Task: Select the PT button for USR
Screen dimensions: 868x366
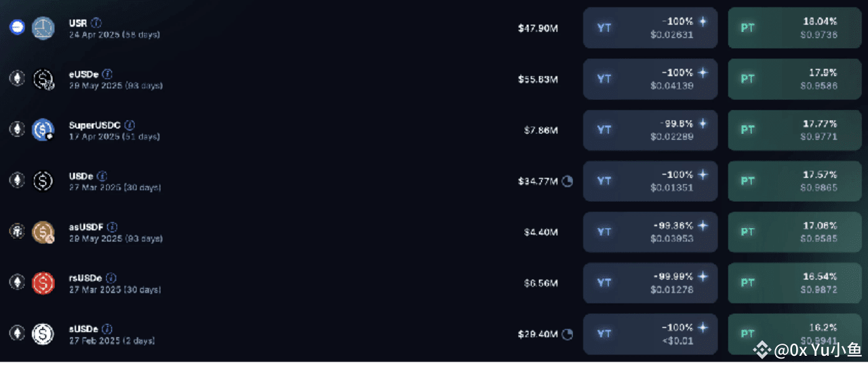Action: (795, 28)
